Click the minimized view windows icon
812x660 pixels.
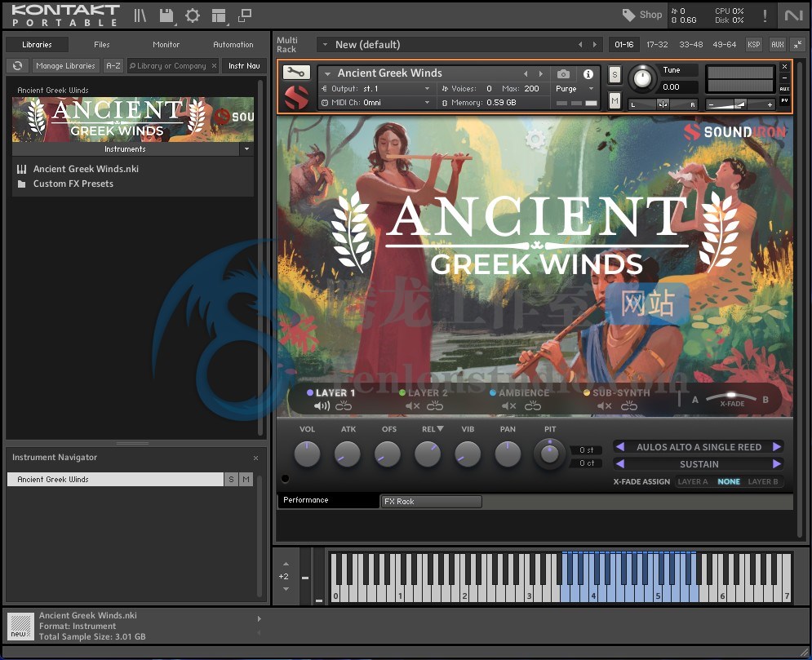245,16
